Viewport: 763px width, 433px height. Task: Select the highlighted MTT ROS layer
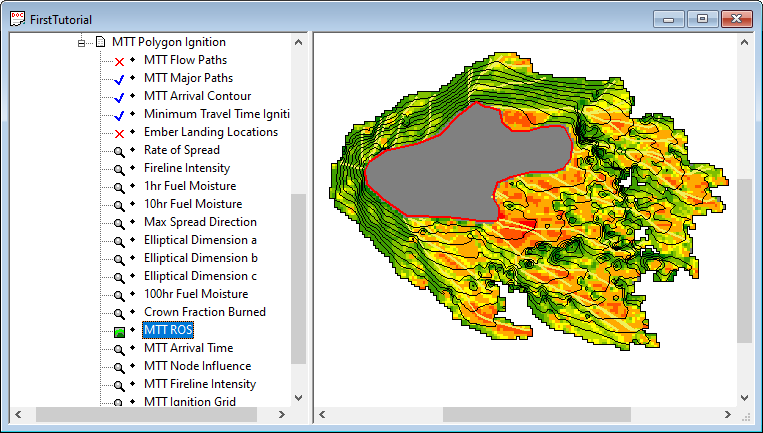pyautogui.click(x=168, y=330)
